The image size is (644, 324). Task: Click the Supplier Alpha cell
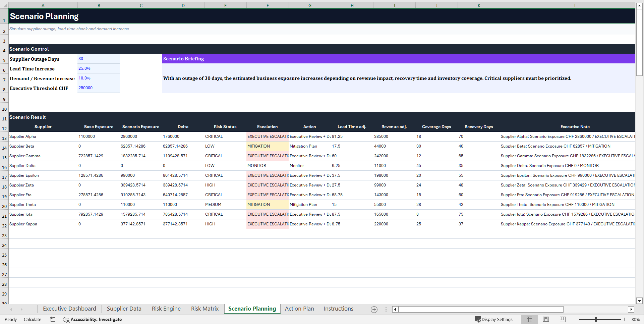coord(43,137)
